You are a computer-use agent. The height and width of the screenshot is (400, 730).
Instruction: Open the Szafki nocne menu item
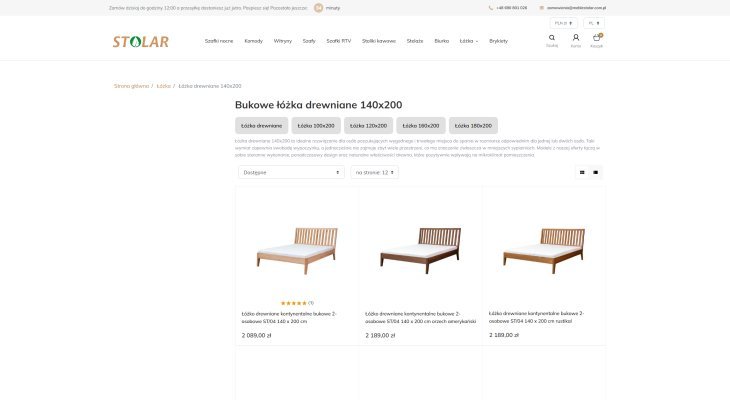click(x=219, y=41)
